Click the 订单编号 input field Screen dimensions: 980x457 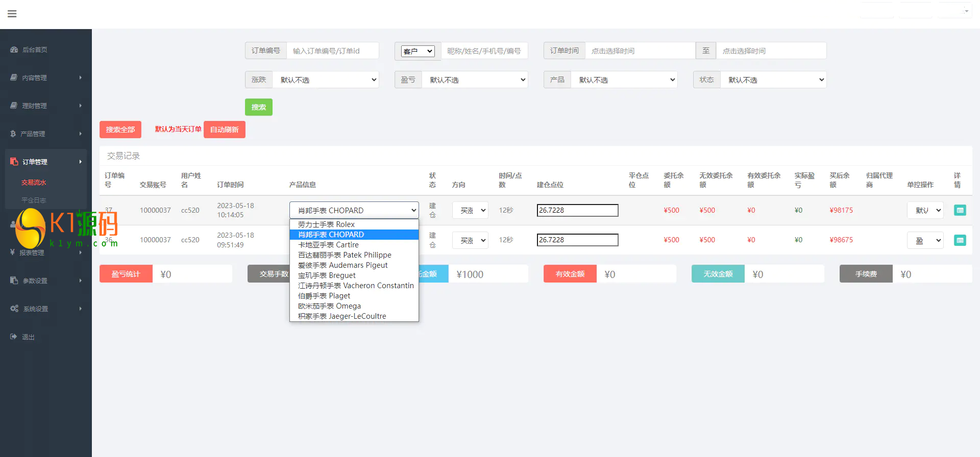pyautogui.click(x=332, y=51)
